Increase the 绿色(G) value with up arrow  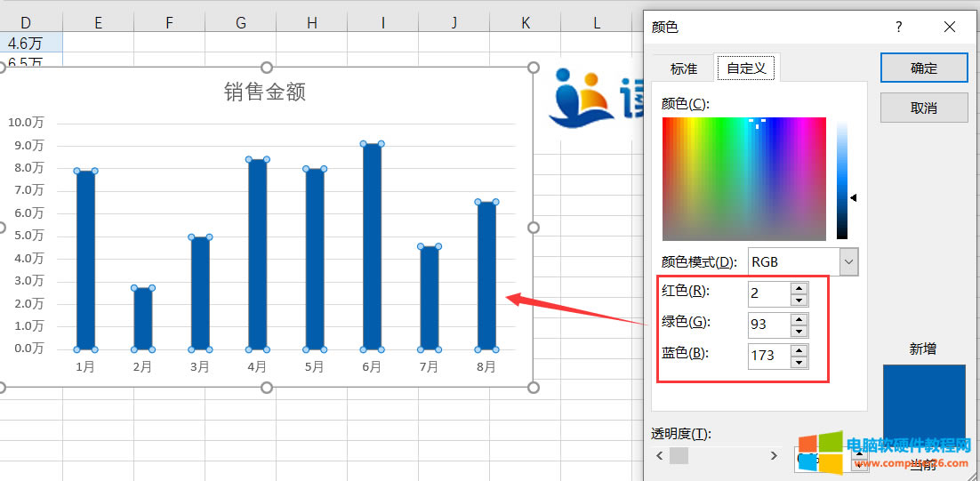799,318
